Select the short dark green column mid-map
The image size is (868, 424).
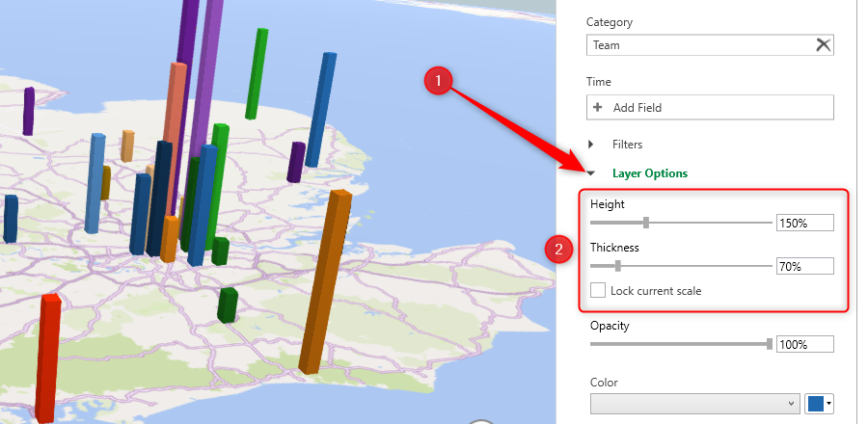[x=228, y=304]
